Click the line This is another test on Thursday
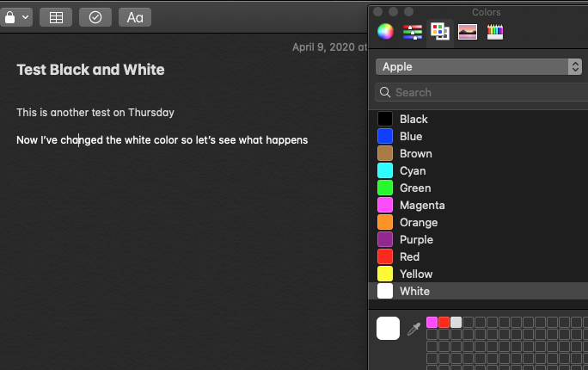588x370 pixels. (95, 112)
